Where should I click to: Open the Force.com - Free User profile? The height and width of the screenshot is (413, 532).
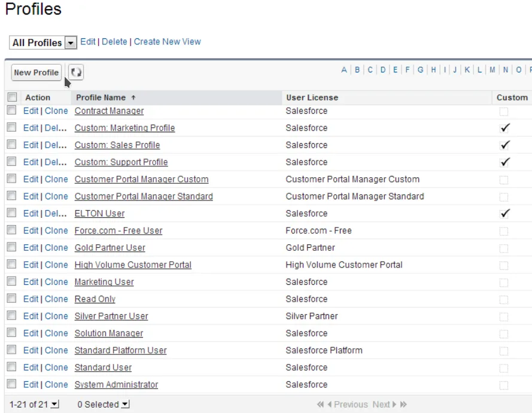(118, 231)
